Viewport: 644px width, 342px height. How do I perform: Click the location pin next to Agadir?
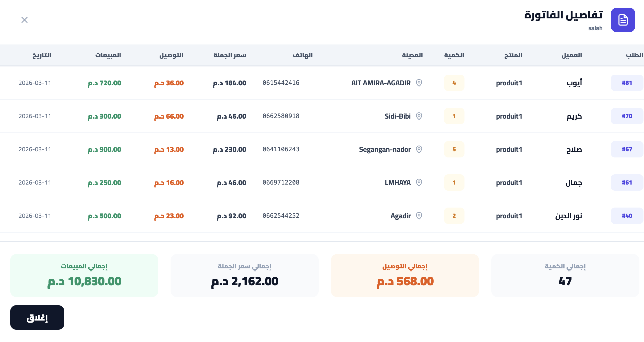[x=419, y=216]
